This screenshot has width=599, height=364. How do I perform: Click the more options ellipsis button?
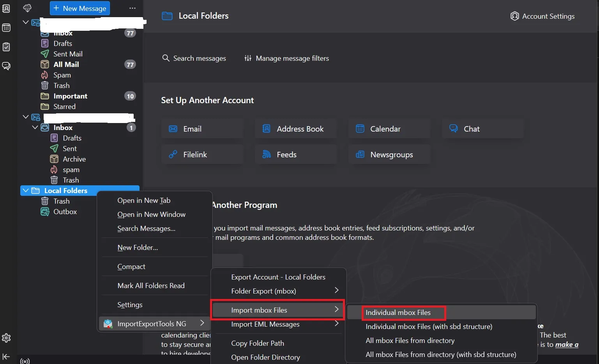[132, 8]
